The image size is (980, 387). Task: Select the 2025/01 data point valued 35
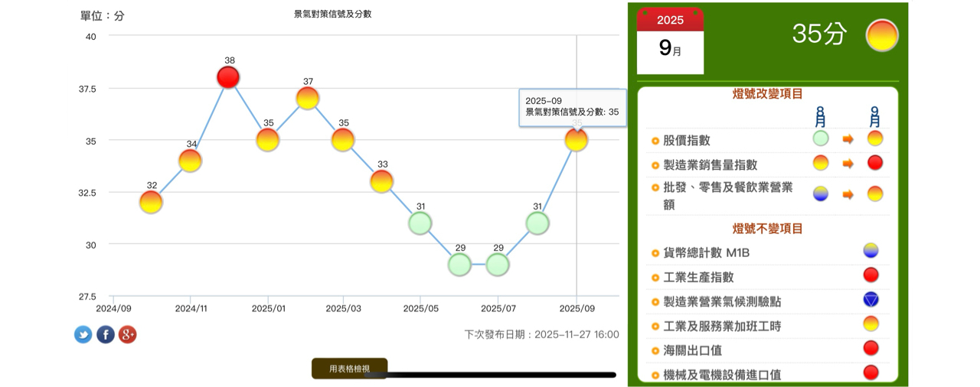(x=267, y=140)
